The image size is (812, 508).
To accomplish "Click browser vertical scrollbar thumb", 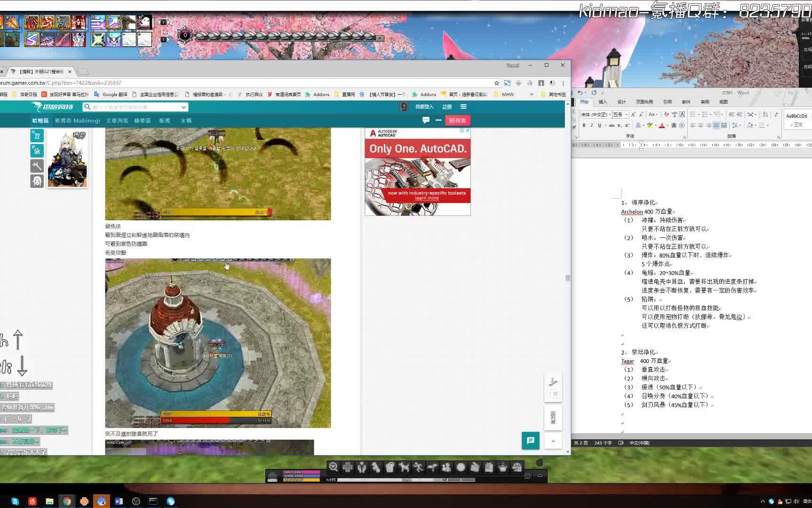I will pyautogui.click(x=568, y=278).
